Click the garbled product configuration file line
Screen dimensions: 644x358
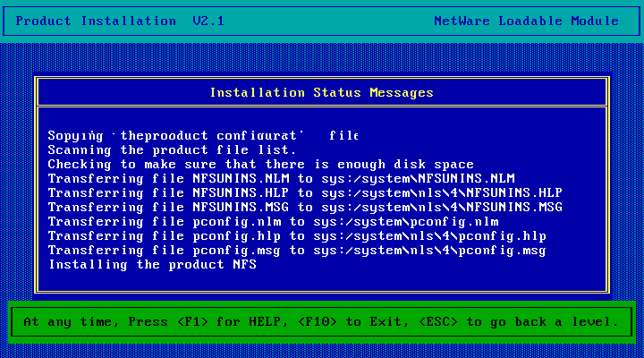click(x=203, y=136)
